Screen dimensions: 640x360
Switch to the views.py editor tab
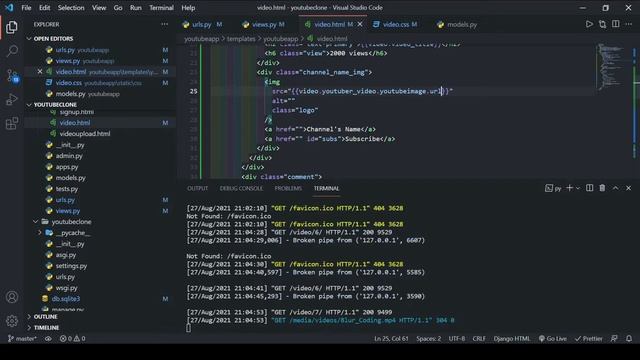264,24
